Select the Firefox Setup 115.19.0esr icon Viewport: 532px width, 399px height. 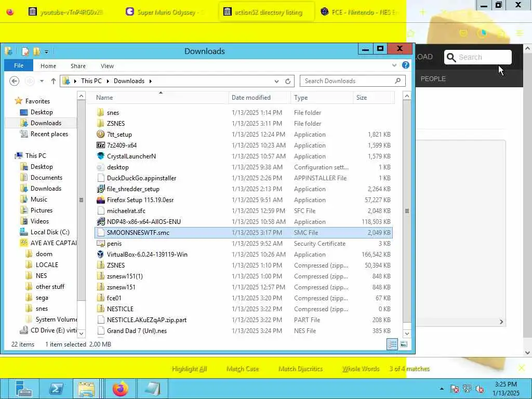point(100,200)
